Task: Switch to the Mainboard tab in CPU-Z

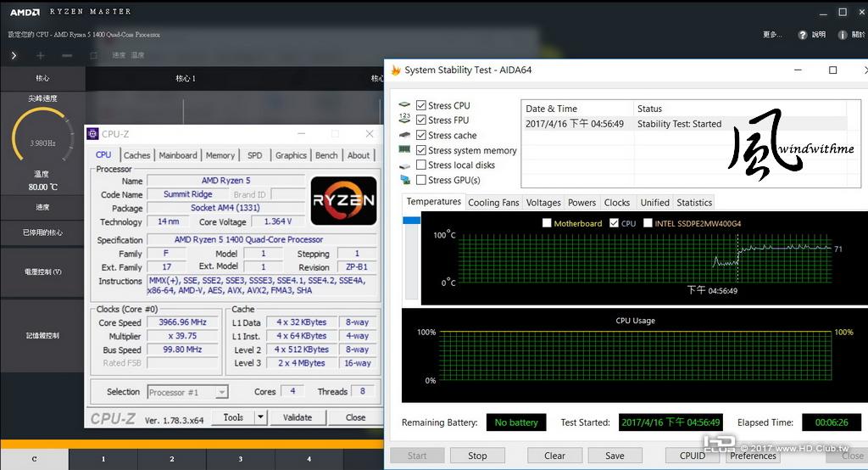Action: point(178,156)
